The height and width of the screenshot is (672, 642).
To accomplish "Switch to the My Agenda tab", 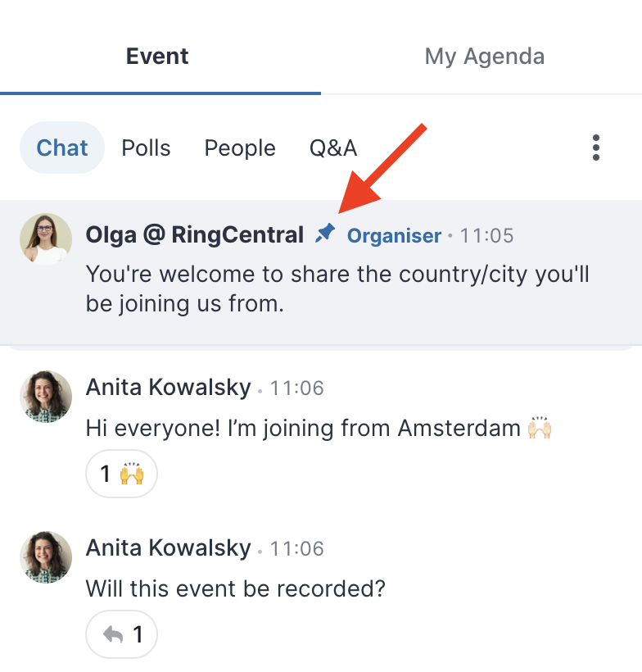I will tap(485, 57).
